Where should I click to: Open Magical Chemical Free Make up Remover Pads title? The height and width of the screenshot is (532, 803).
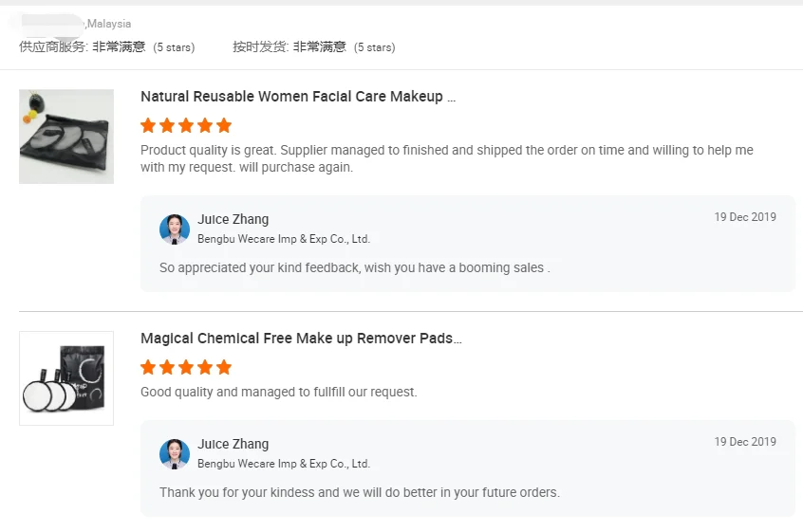click(301, 339)
